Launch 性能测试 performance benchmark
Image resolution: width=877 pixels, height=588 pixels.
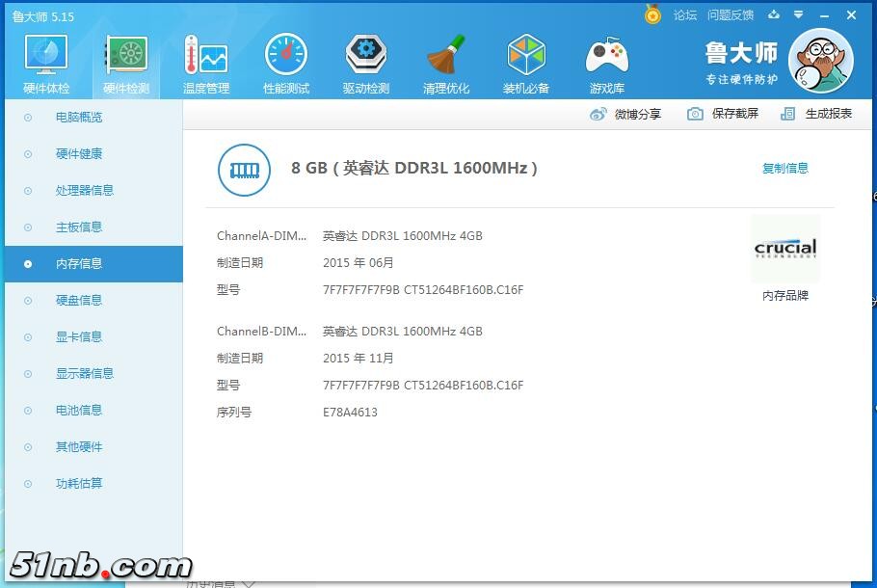click(x=285, y=60)
